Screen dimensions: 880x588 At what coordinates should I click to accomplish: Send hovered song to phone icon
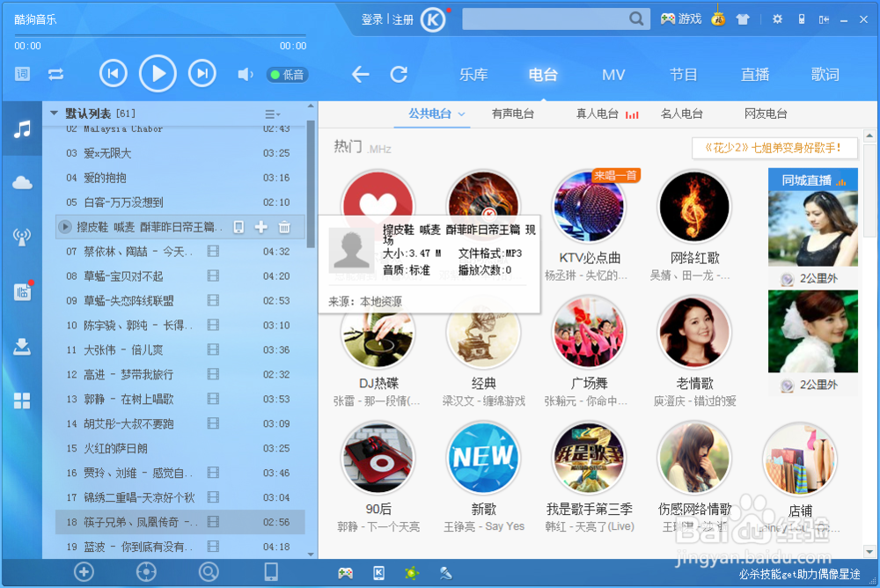coord(238,227)
